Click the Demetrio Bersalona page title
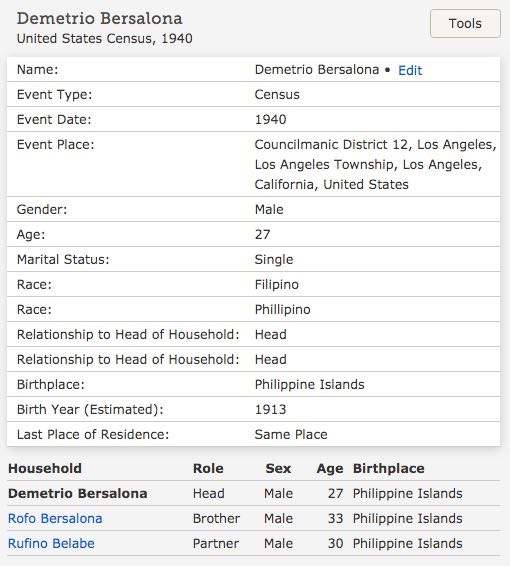This screenshot has height=566, width=510. point(100,19)
